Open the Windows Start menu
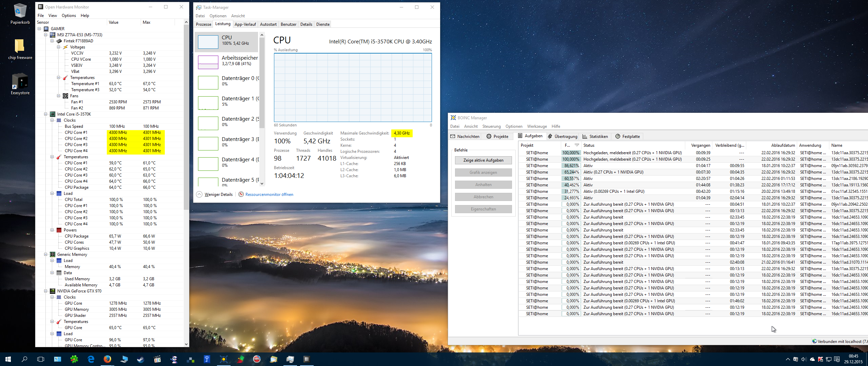 coord(8,359)
